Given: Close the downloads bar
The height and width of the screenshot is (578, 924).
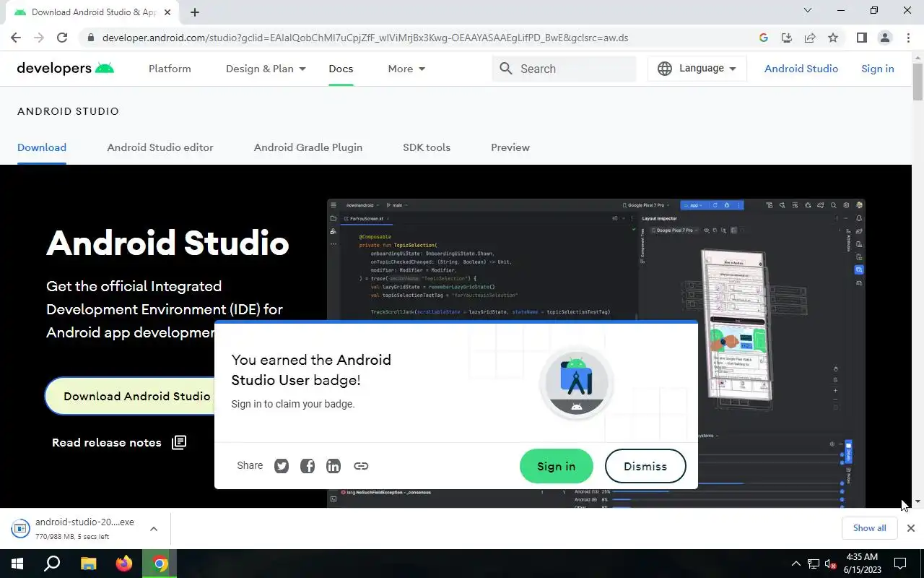Looking at the screenshot, I should [911, 528].
